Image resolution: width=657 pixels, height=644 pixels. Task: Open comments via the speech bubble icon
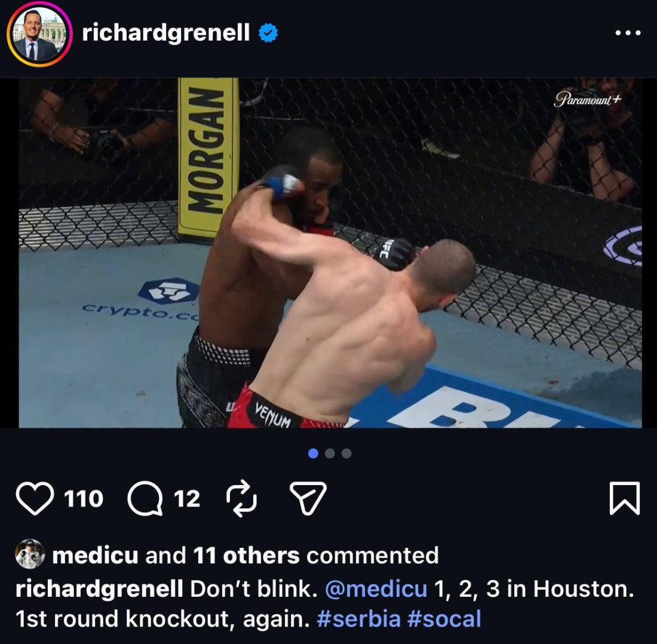[145, 498]
